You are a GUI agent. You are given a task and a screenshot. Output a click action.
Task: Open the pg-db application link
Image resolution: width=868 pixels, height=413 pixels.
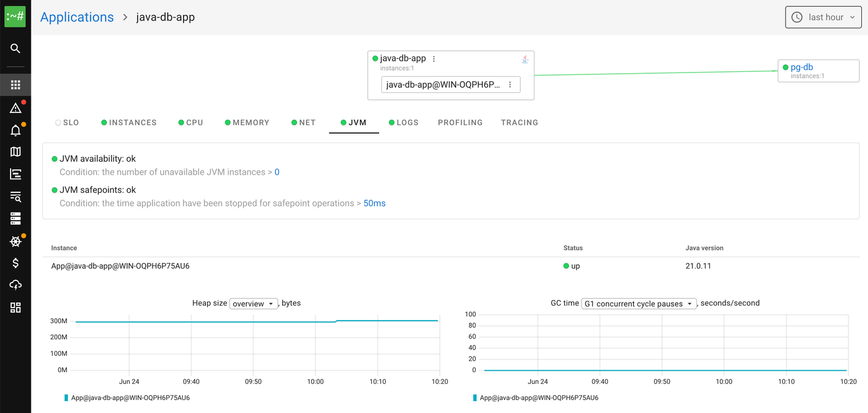tap(802, 67)
